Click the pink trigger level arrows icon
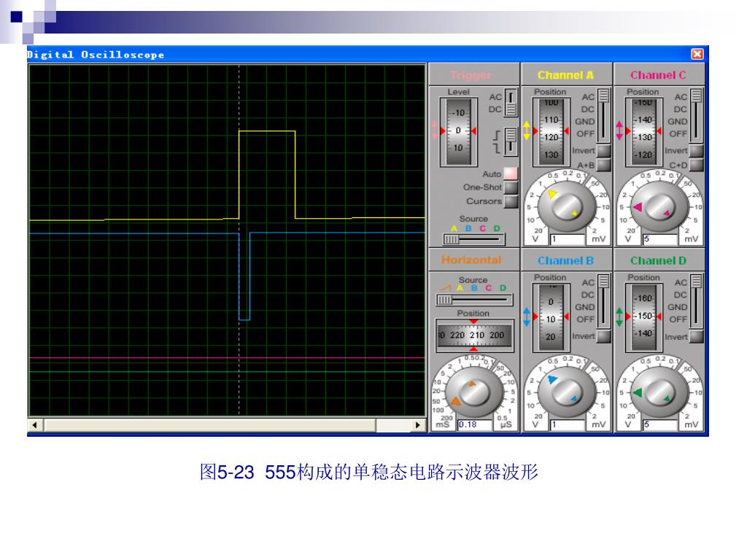This screenshot has height=560, width=747. point(435,130)
